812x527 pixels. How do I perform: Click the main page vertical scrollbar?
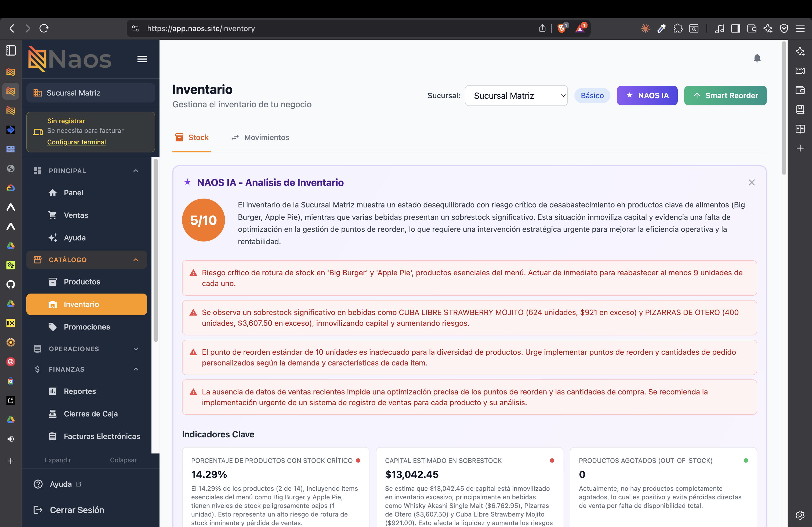(x=784, y=108)
